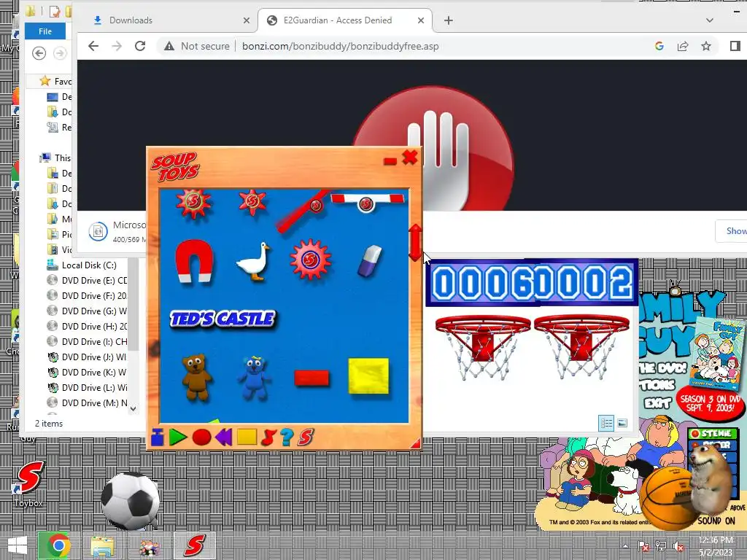Go back in Chrome

(93, 46)
